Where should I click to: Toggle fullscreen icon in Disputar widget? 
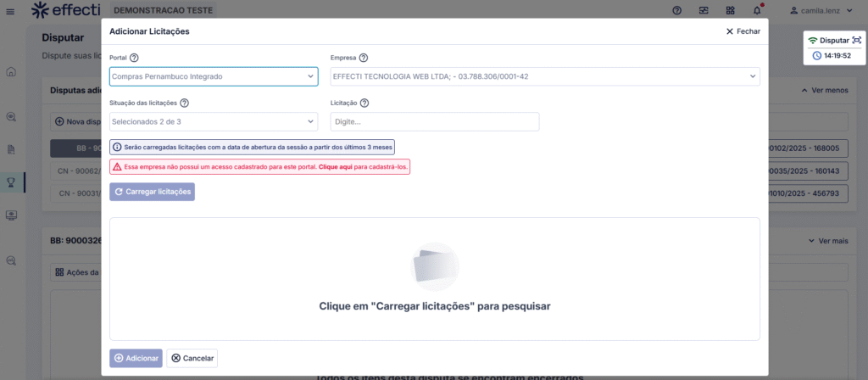coord(856,40)
